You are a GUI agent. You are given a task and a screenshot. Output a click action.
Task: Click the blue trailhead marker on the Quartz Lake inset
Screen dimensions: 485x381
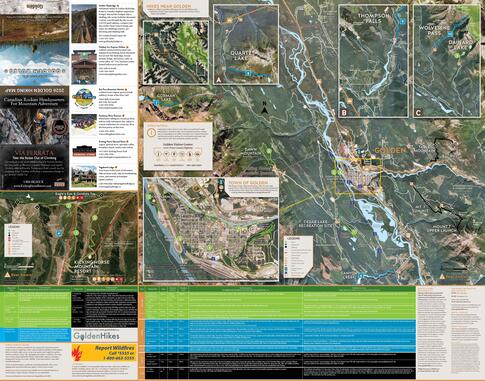tap(247, 72)
